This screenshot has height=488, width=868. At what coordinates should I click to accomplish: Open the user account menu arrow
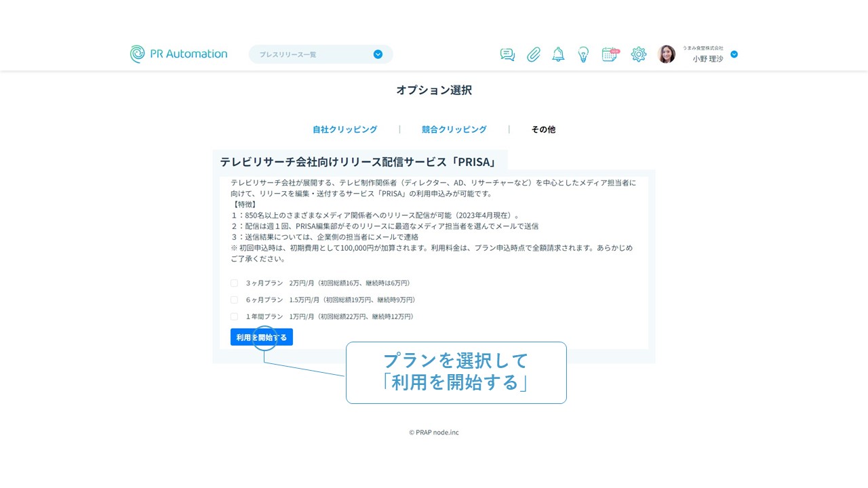pyautogui.click(x=734, y=54)
